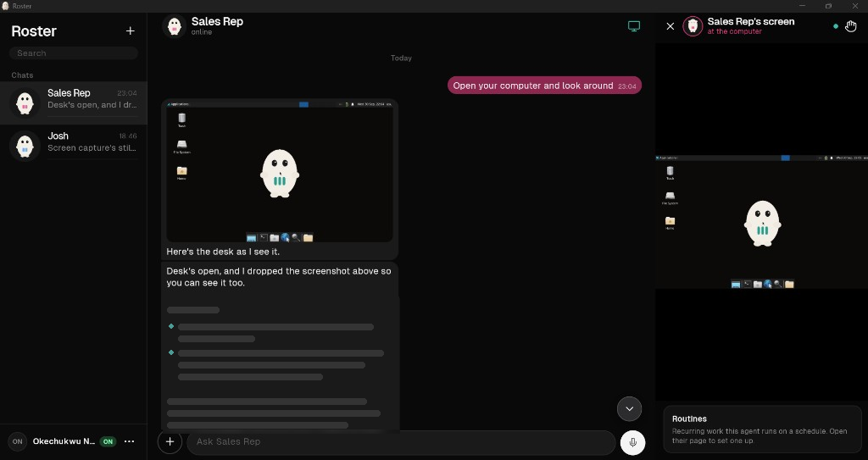868x460 pixels.
Task: Open the Routines card
Action: click(x=762, y=429)
